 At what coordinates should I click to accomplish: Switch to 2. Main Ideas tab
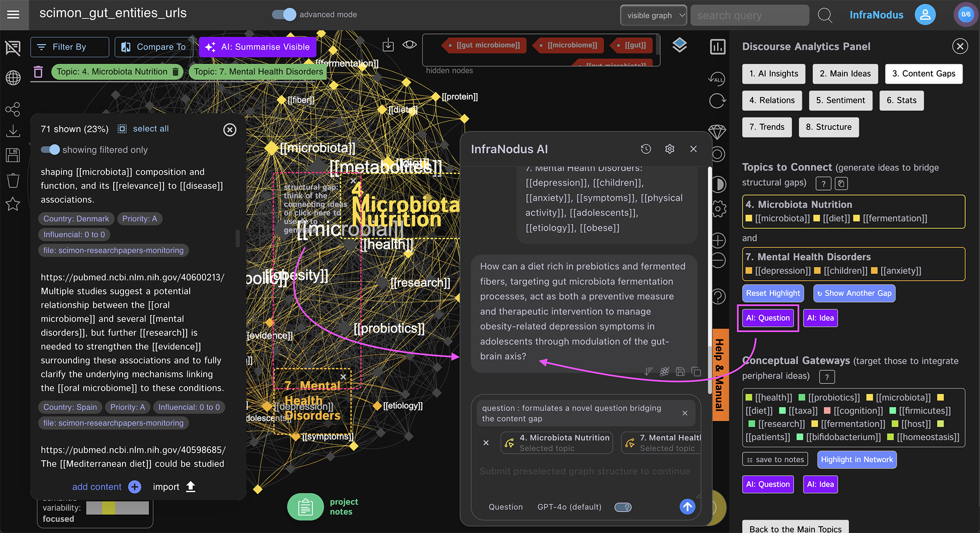pos(845,74)
